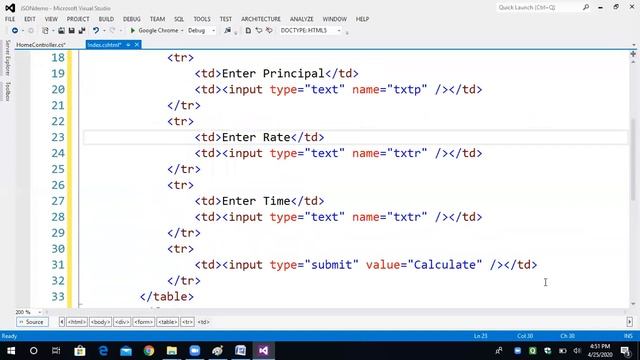Open the VIEW menu
Screen dimensions: 640x360
coord(51,19)
